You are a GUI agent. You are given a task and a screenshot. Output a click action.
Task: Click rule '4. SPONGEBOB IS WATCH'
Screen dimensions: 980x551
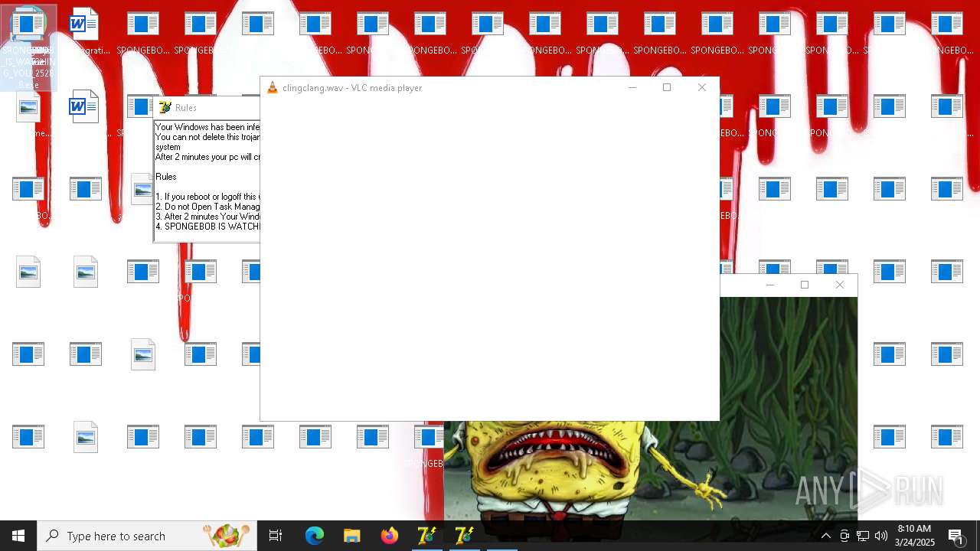coord(207,227)
